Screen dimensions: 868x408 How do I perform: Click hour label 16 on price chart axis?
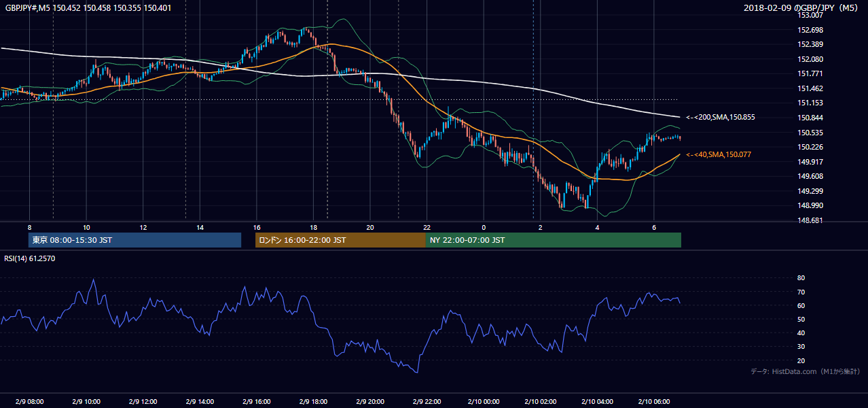[257, 227]
